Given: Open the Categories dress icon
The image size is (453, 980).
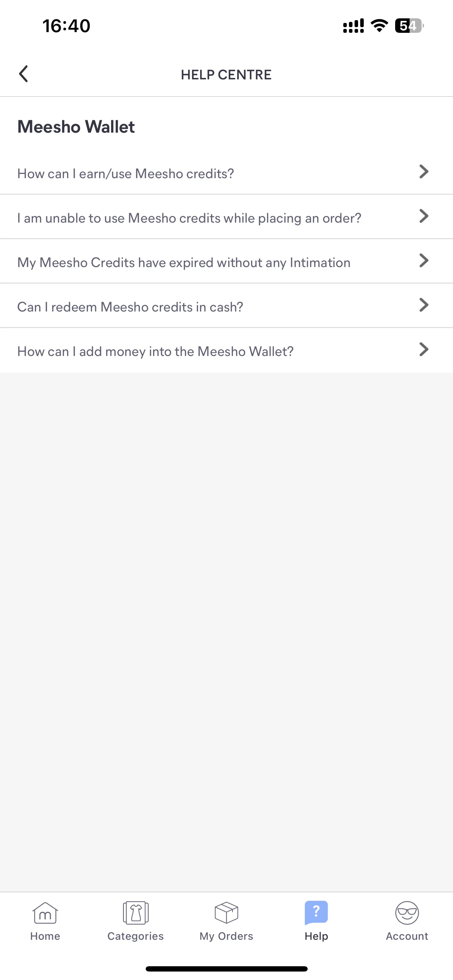Looking at the screenshot, I should 136,913.
